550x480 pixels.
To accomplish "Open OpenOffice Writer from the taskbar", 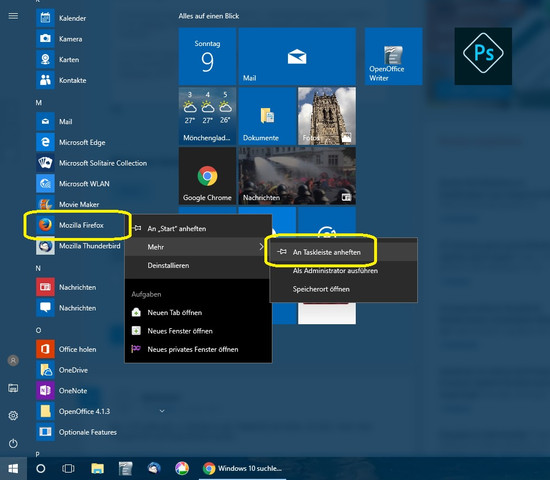I will pyautogui.click(x=126, y=468).
